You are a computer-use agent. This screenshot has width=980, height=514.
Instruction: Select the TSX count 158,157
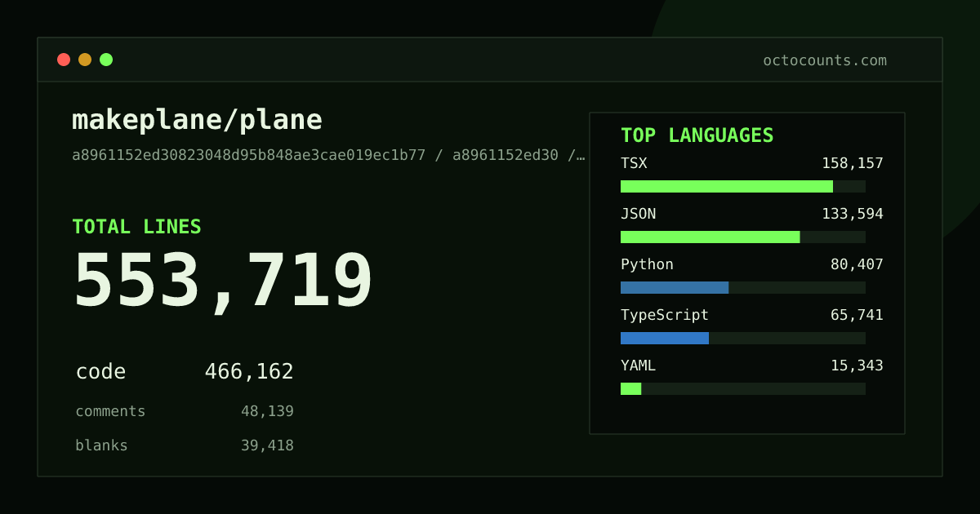pyautogui.click(x=853, y=163)
